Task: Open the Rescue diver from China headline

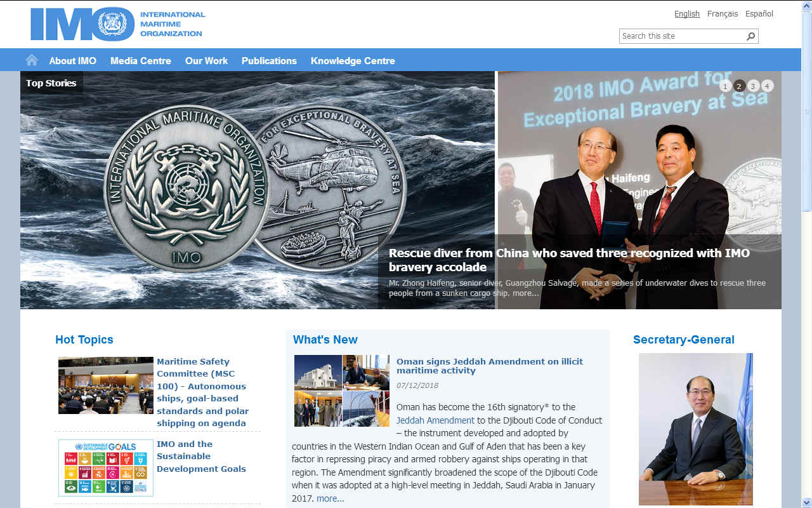Action: coord(569,260)
